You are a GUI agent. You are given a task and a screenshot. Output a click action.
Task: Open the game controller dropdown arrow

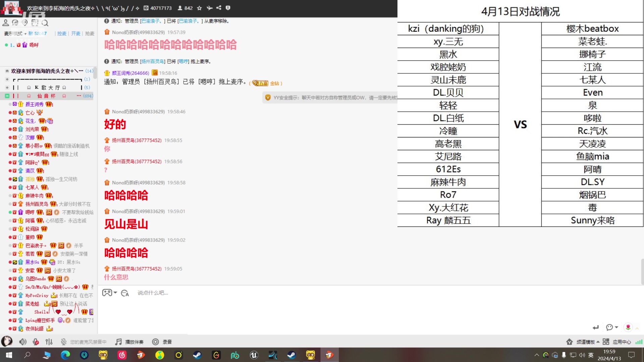[x=115, y=293]
